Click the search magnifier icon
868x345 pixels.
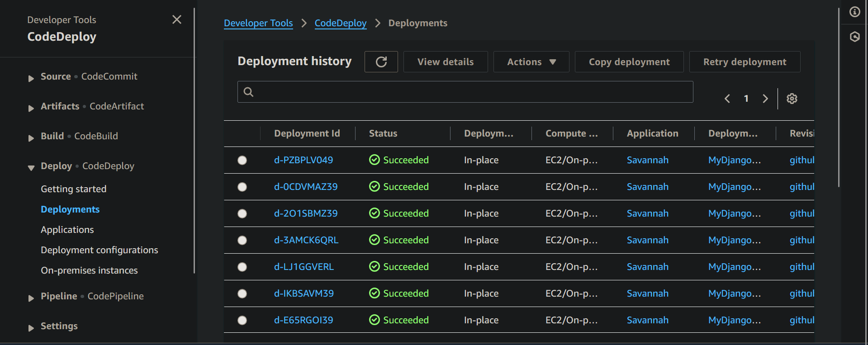[x=248, y=92]
